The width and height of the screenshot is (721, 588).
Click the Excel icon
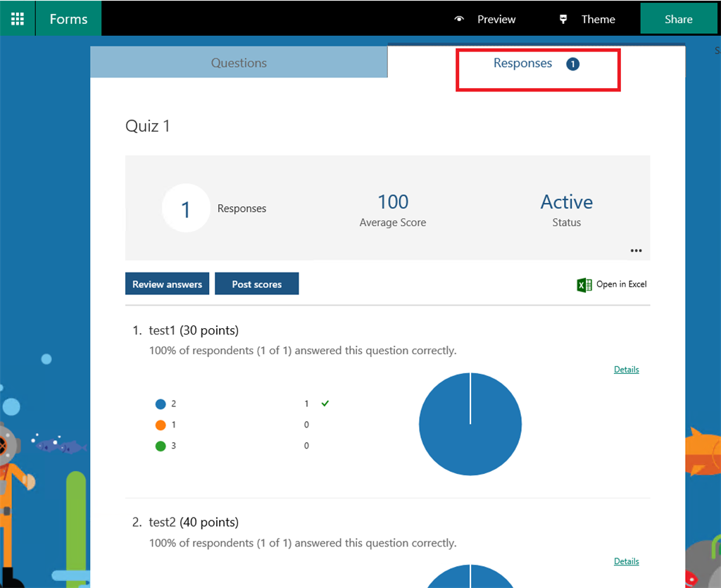click(584, 284)
